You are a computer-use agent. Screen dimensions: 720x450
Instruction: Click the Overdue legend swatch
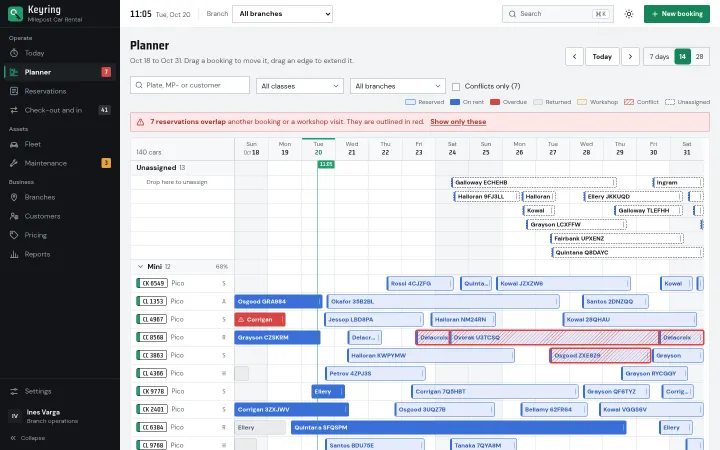coord(495,102)
